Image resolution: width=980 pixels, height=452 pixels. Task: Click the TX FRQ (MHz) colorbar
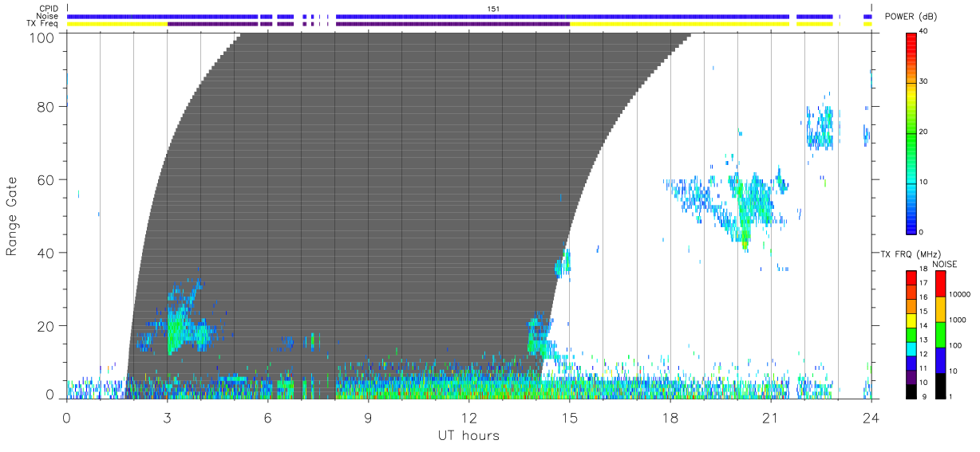click(911, 333)
